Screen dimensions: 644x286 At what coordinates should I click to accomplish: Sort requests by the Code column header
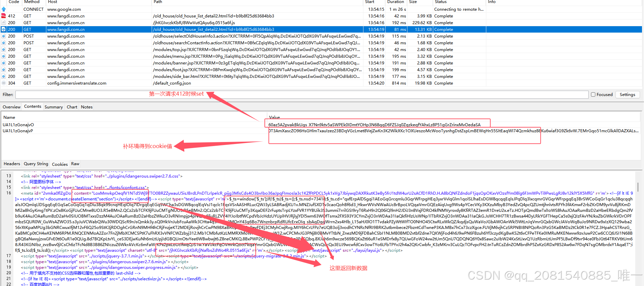point(14,2)
